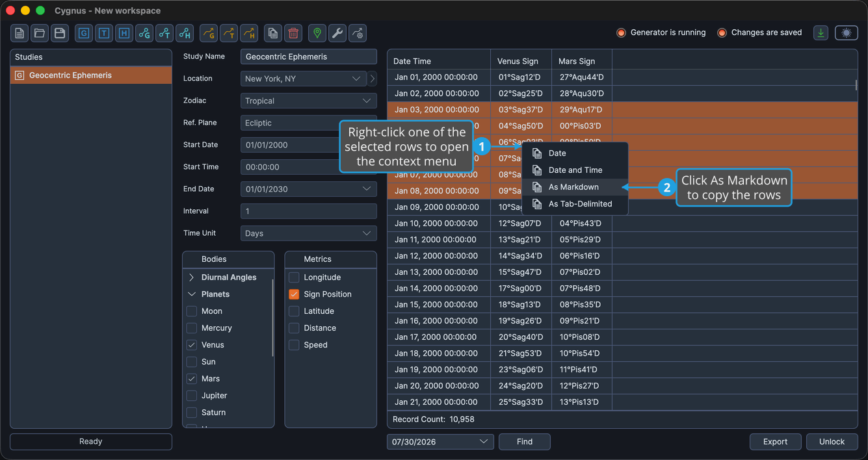Click the Export button
This screenshot has height=460, width=868.
775,442
